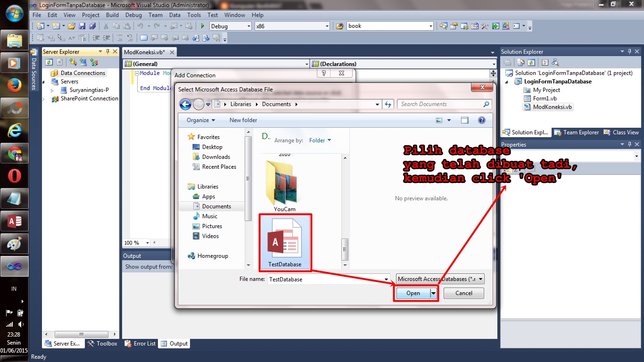644x362 pixels.
Task: Click the Cancel button in the file dialog
Action: coord(463,293)
